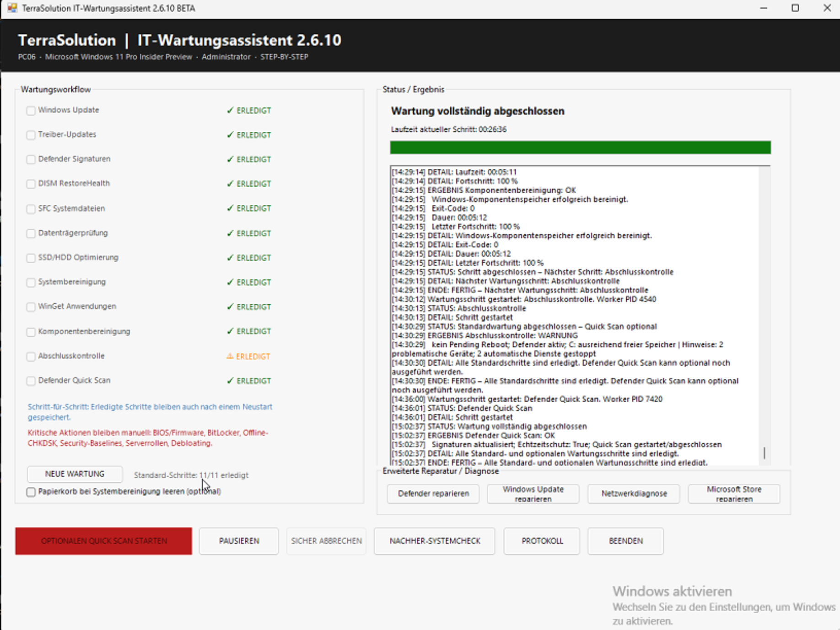Click the green checkmark next to Komponentenbereinigung
Image resolution: width=840 pixels, height=630 pixels.
tap(230, 331)
